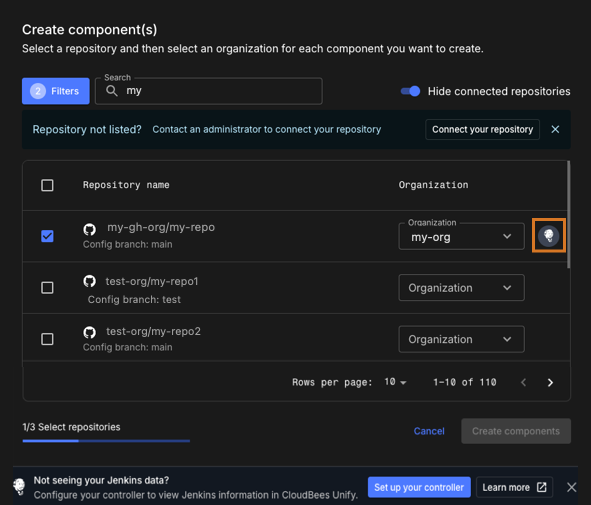Click the Learn more button
This screenshot has width=591, height=505.
click(x=514, y=487)
